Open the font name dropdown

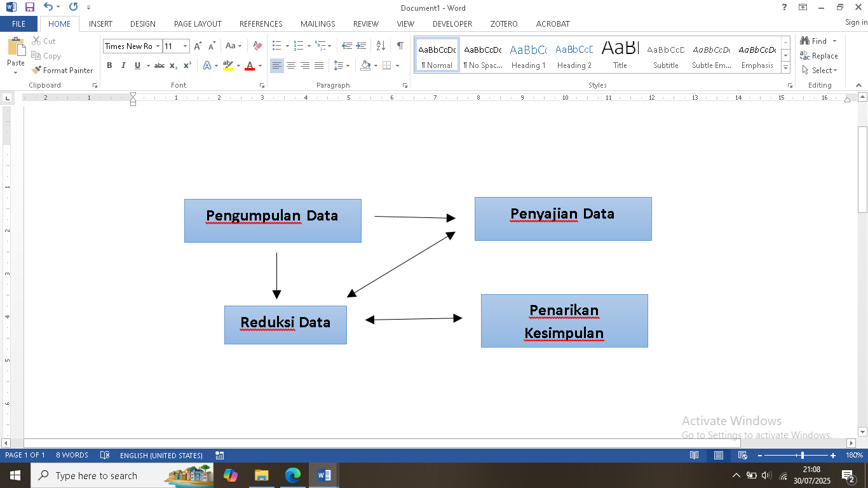(x=158, y=46)
